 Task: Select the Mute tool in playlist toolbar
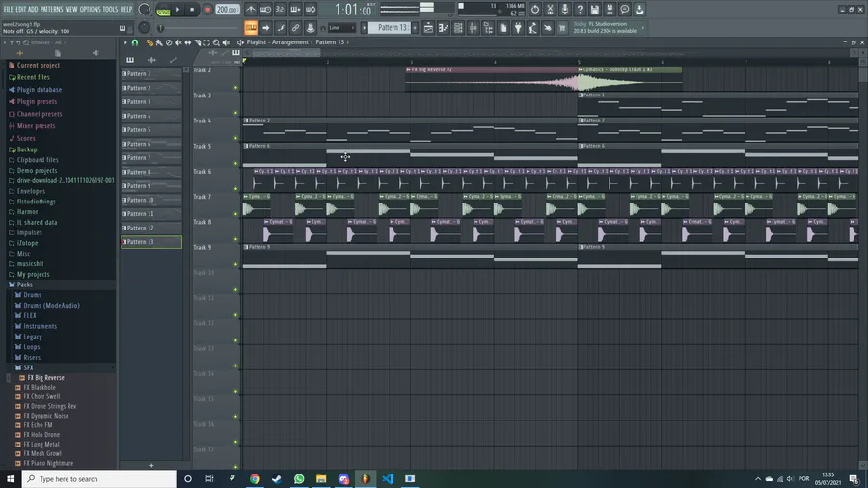pos(178,42)
